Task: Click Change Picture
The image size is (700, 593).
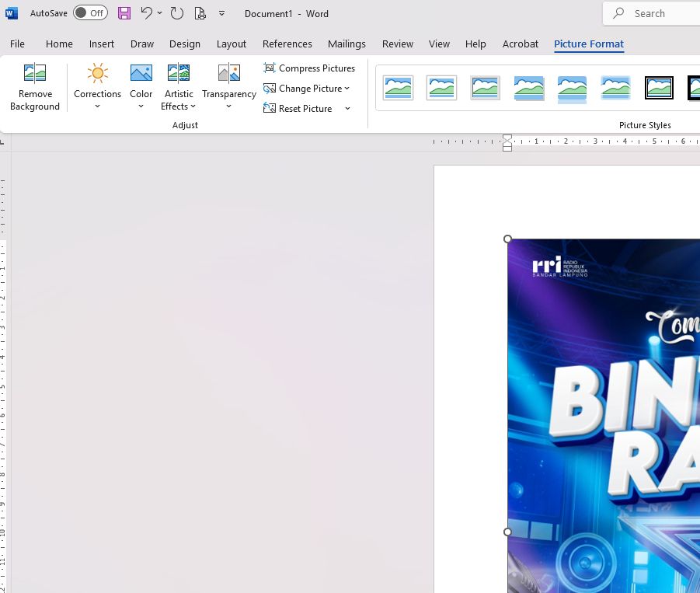Action: click(306, 89)
